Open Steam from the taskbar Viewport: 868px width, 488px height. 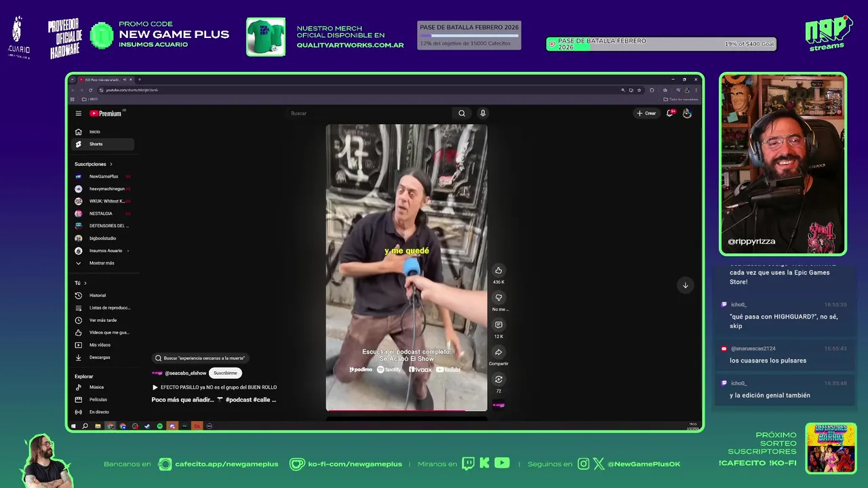[147, 426]
